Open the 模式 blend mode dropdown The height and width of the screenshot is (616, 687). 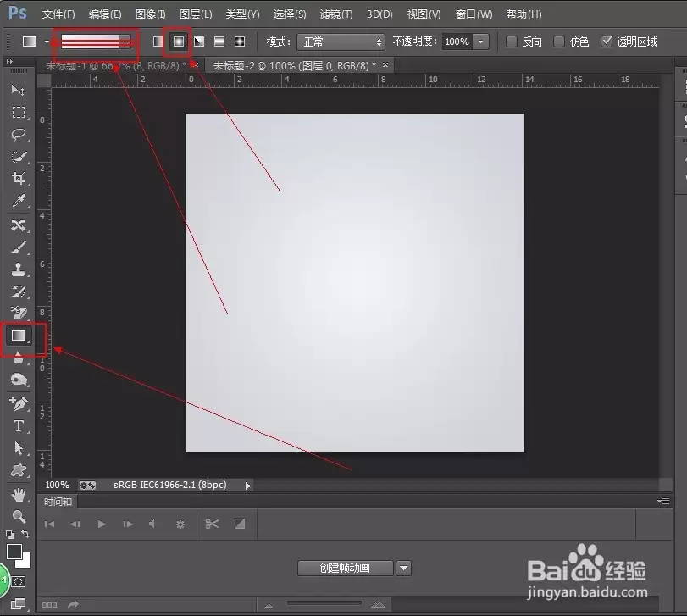point(341,42)
